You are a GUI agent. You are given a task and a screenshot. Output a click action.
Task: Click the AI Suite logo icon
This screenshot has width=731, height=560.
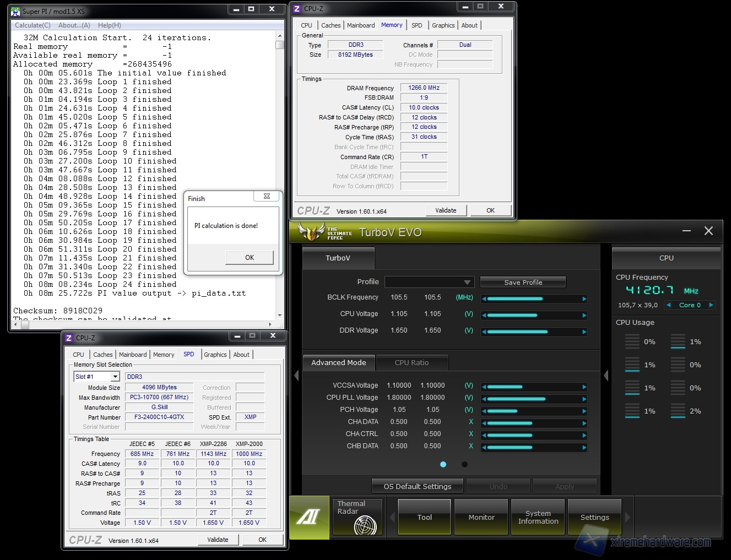pos(308,517)
